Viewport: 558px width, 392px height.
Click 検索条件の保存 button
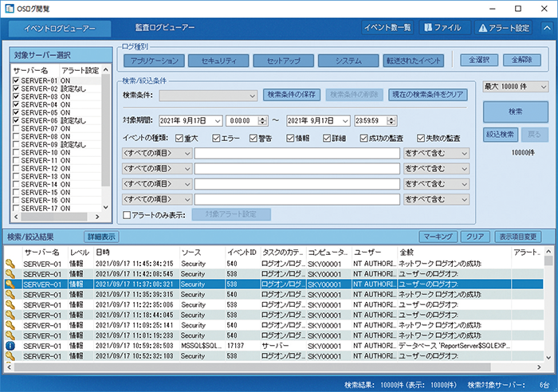(x=292, y=95)
